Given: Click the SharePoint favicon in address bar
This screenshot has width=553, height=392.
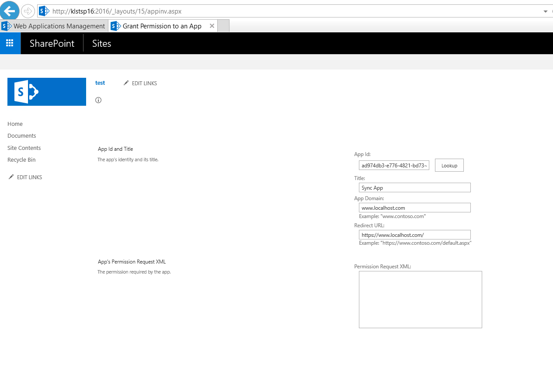Looking at the screenshot, I should (x=44, y=11).
